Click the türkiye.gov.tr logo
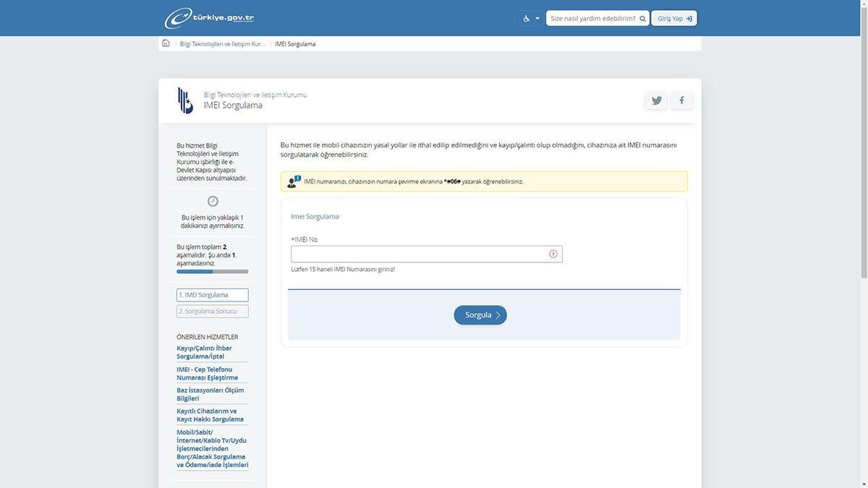 click(x=210, y=18)
